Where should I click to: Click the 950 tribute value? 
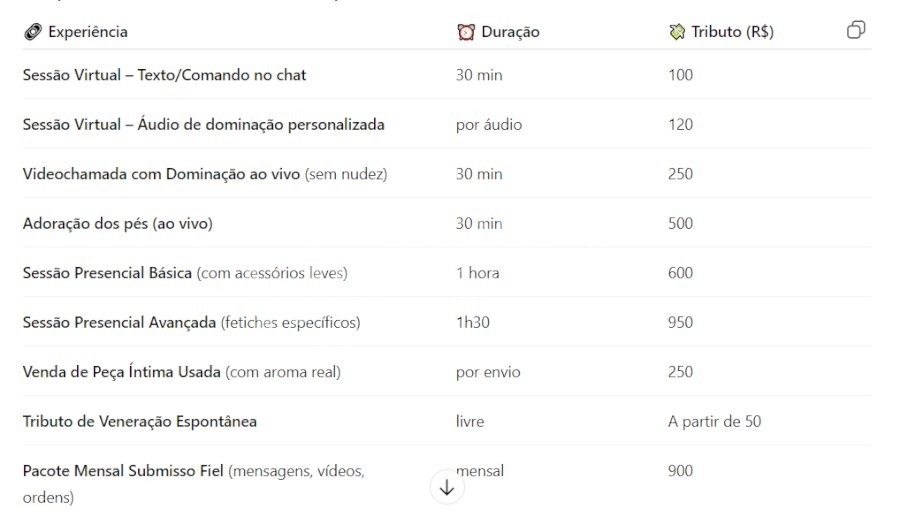click(680, 323)
